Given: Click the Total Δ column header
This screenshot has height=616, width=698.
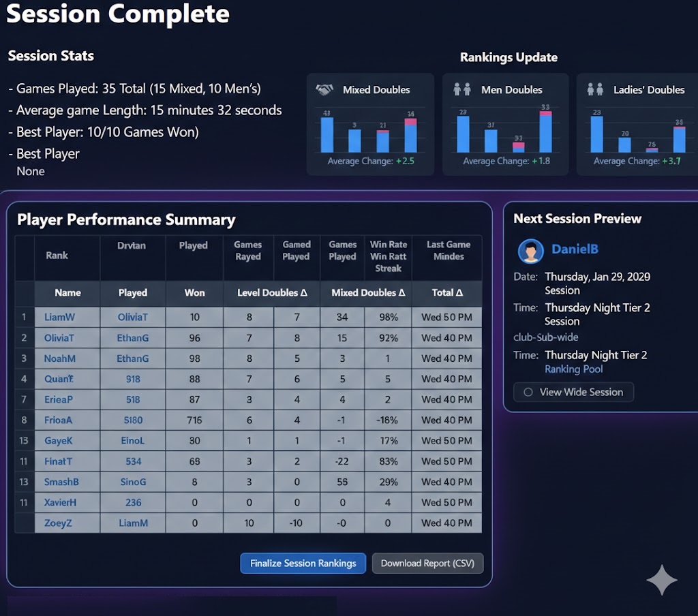Looking at the screenshot, I should tap(446, 292).
